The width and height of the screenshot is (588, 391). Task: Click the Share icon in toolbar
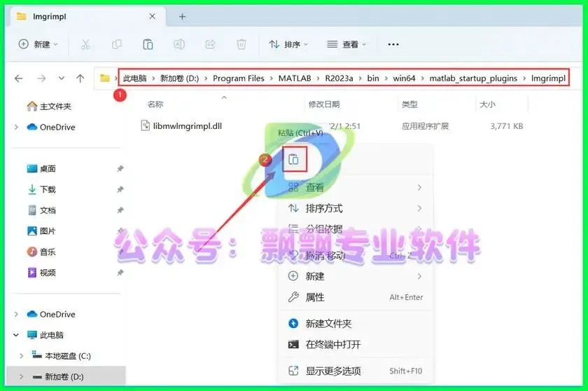tap(210, 44)
